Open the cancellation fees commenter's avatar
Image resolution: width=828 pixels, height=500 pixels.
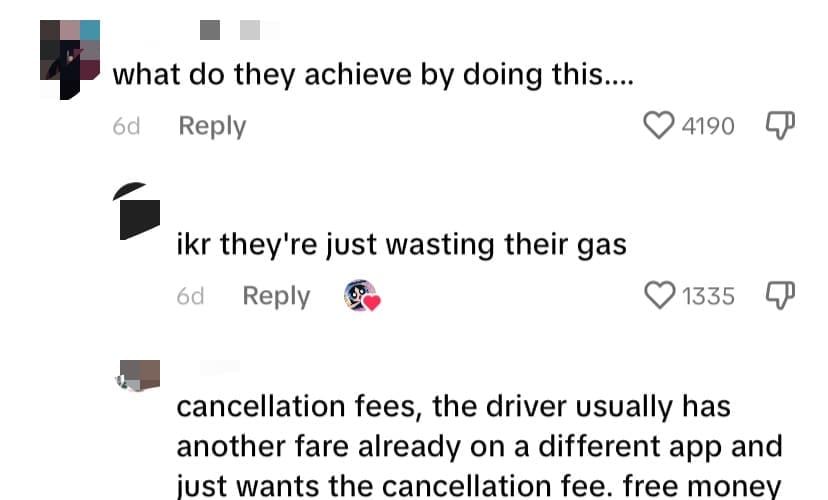point(138,376)
